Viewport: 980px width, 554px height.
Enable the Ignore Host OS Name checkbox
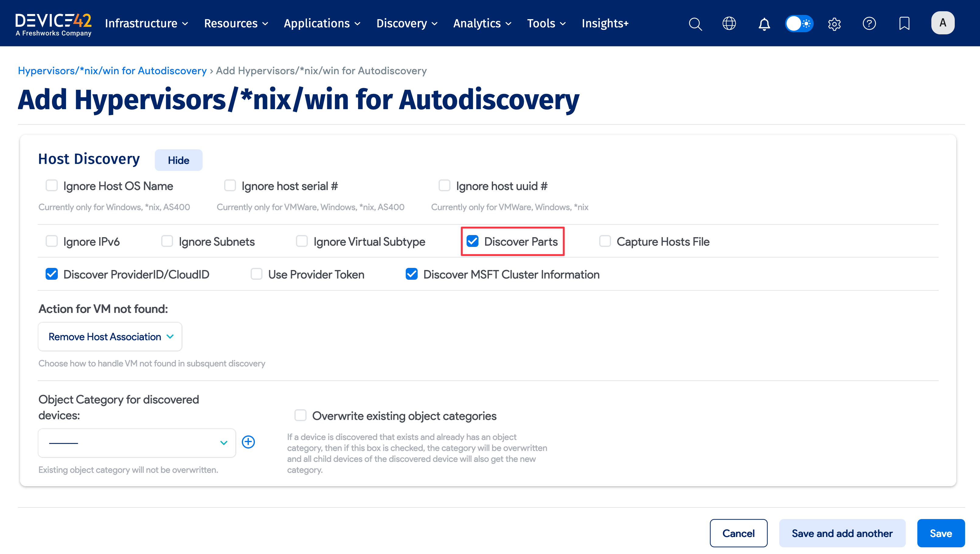tap(52, 185)
